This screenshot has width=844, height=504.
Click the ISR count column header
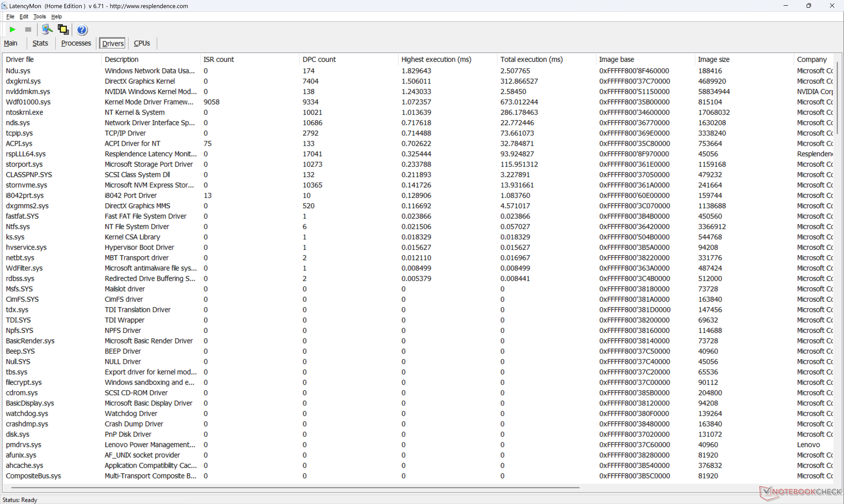click(218, 59)
